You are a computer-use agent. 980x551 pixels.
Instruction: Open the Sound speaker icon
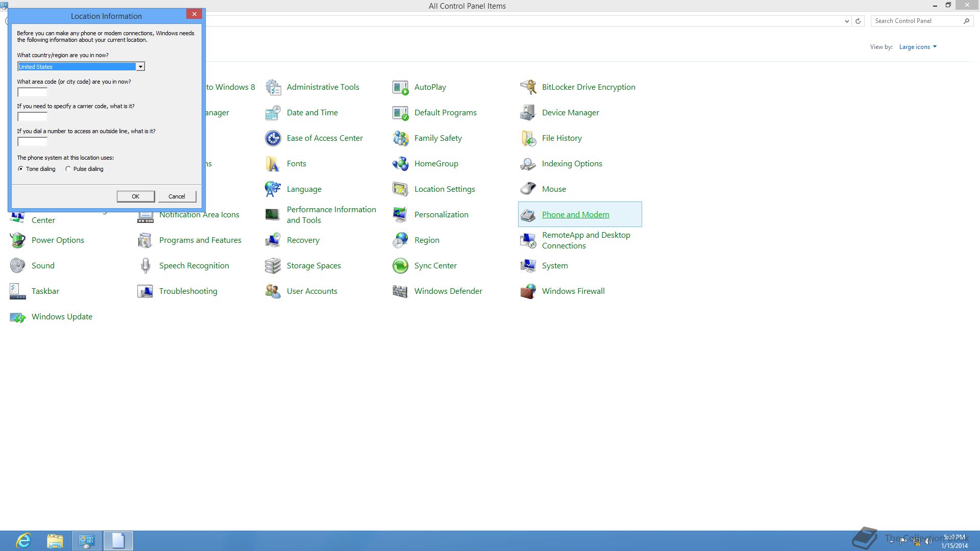(18, 266)
